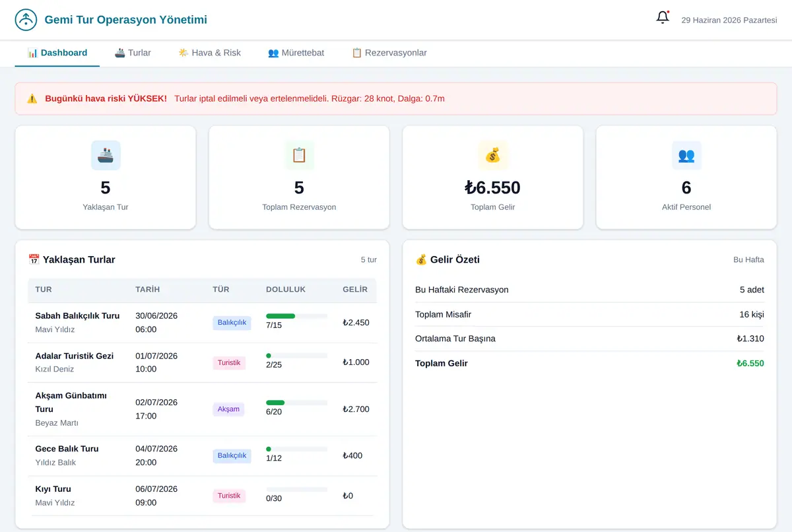Select the Adalar Turistik Gezi row title

[x=75, y=356]
